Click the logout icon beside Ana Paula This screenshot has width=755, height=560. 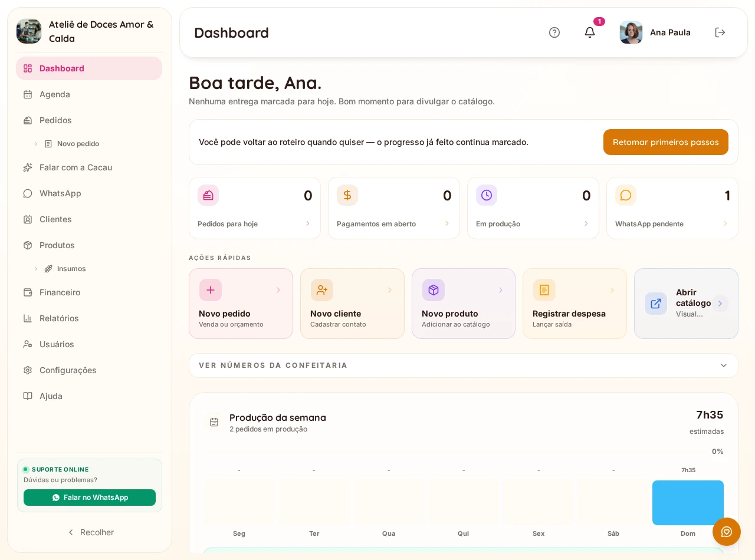[x=720, y=32]
